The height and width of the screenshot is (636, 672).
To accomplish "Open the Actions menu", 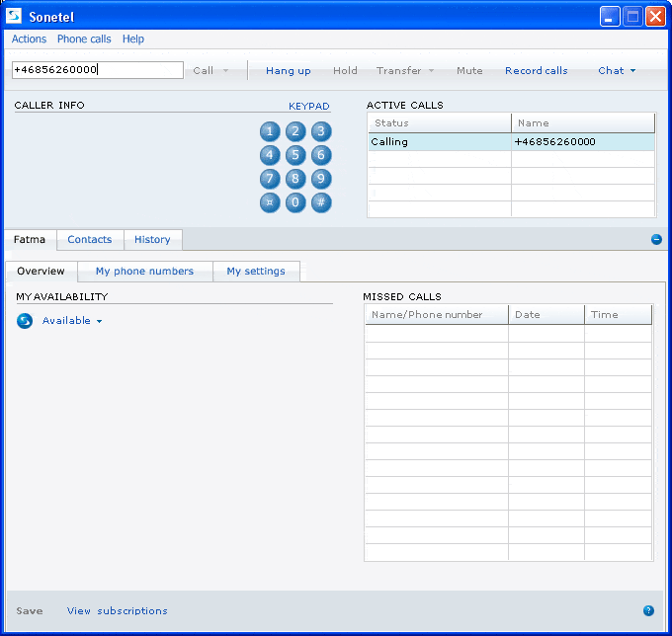I will [29, 39].
